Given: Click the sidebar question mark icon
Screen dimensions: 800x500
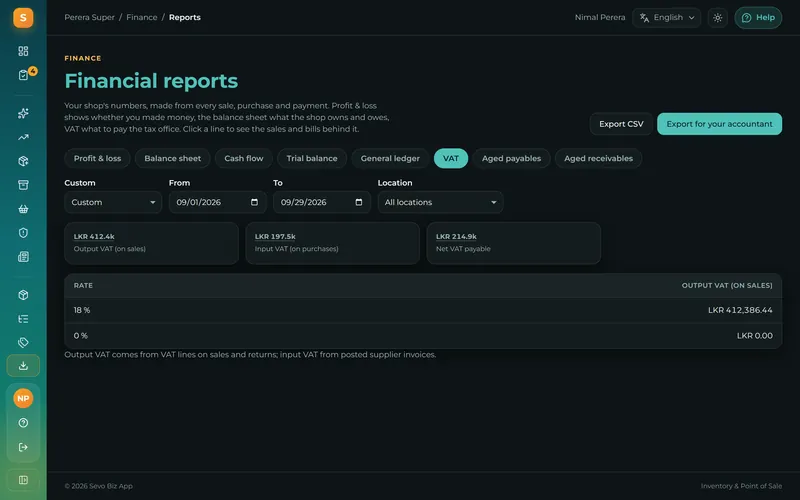Looking at the screenshot, I should tap(23, 423).
